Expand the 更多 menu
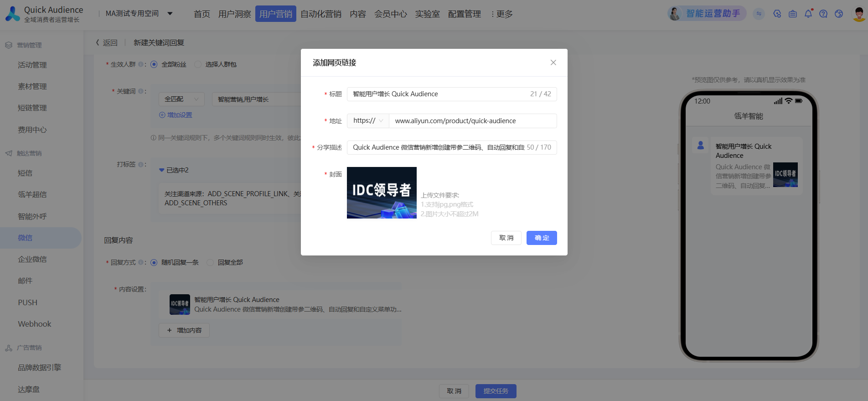The height and width of the screenshot is (401, 868). click(502, 14)
